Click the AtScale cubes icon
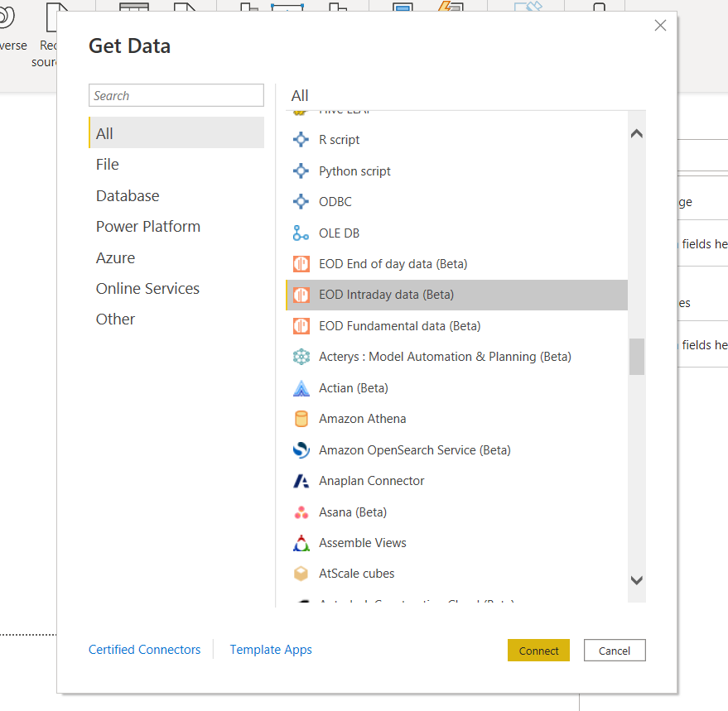Viewport: 728px width, 711px height. (x=301, y=574)
